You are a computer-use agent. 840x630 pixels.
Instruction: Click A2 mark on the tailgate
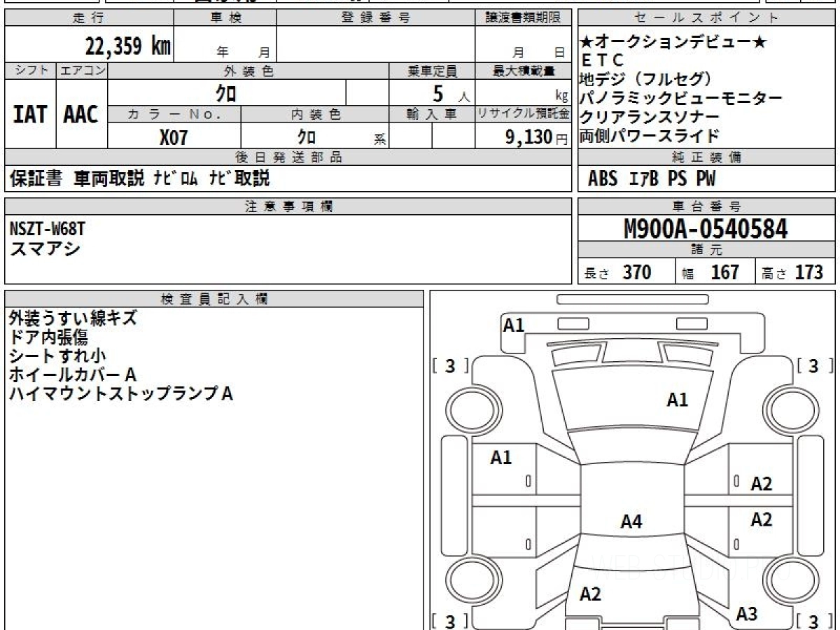coord(590,594)
